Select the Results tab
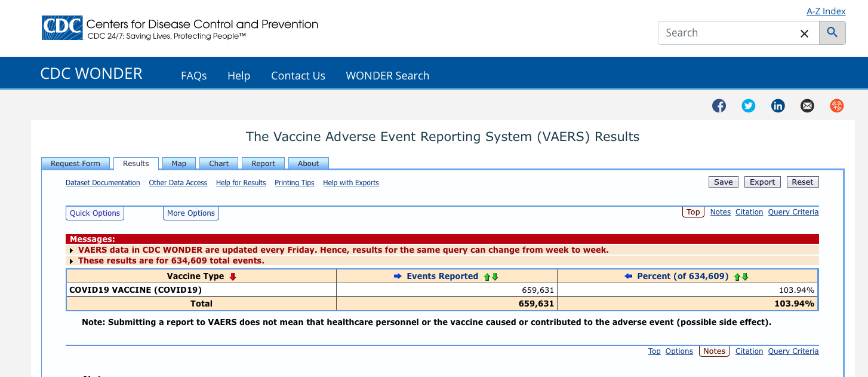Image resolution: width=868 pixels, height=377 pixels. pos(136,164)
